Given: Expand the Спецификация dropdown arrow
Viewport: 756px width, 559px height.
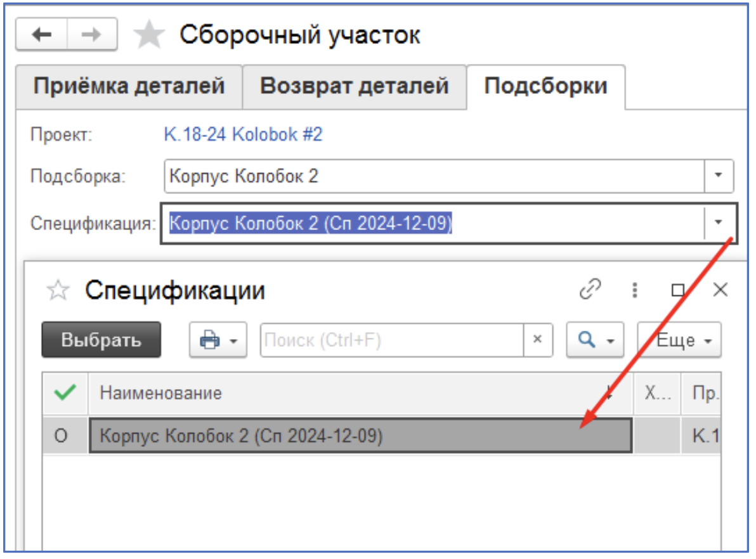Looking at the screenshot, I should pos(719,222).
